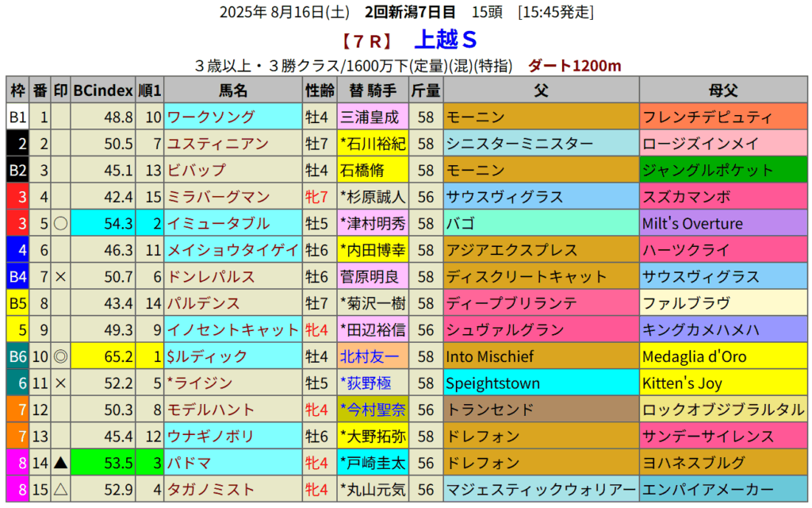This screenshot has height=508, width=812.
Task: Open horse ユスティニアン
Action: point(216,144)
